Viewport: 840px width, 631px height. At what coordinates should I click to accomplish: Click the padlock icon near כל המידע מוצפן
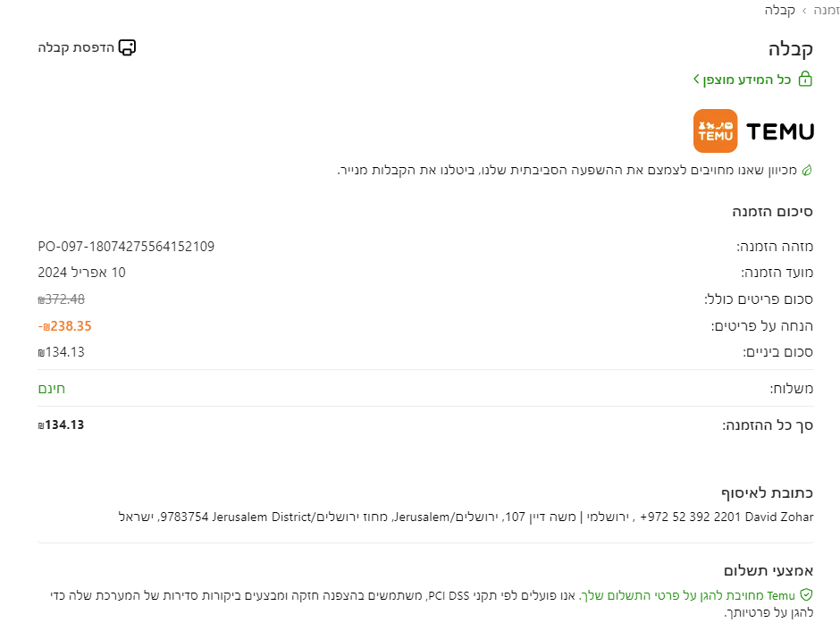tap(805, 79)
